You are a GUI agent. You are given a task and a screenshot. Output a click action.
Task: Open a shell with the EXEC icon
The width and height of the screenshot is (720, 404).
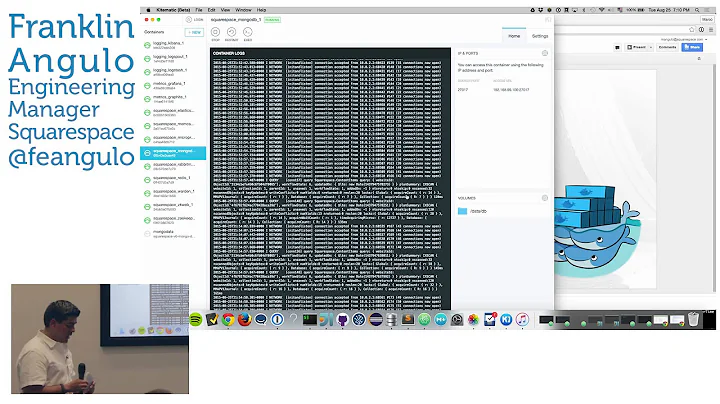point(248,32)
